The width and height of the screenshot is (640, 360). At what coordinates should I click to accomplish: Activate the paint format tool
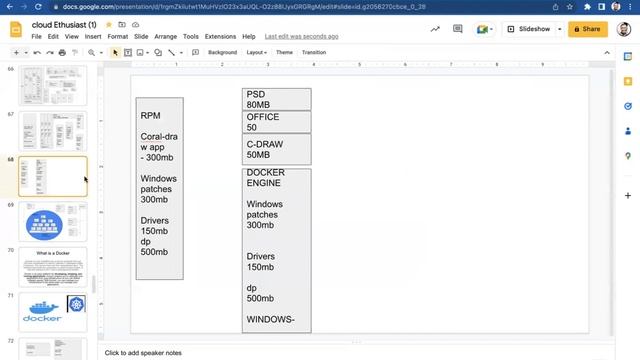coord(75,53)
